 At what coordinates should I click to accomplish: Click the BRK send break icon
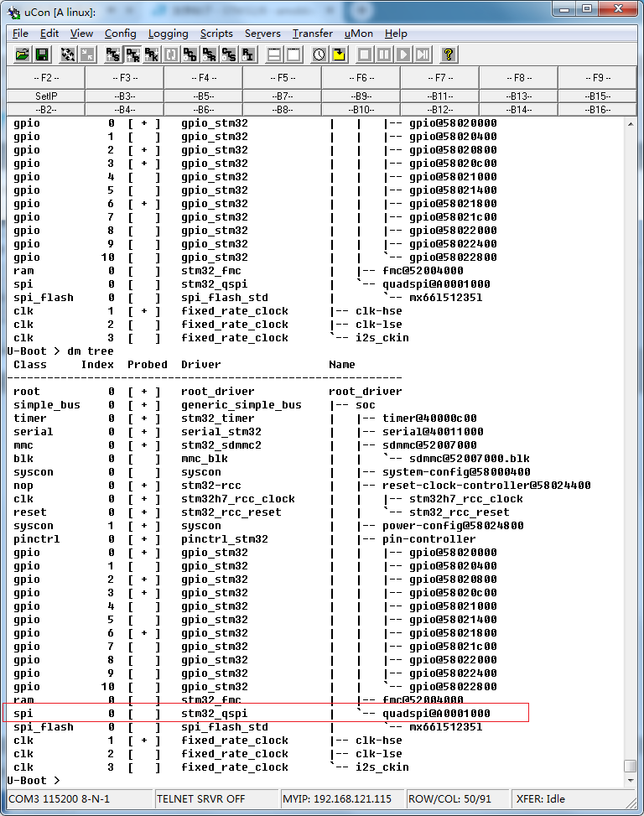(152, 55)
